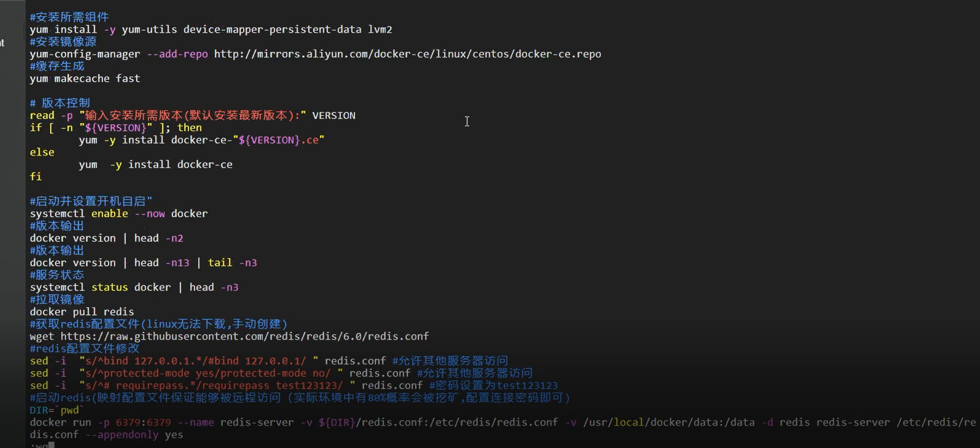Click the '--name redis-server' option
The image size is (980, 448).
pos(235,422)
